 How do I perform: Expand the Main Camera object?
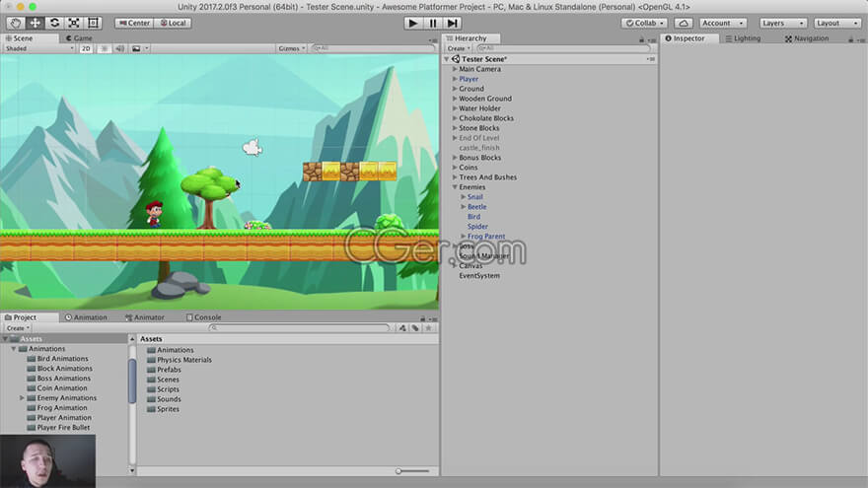click(455, 69)
